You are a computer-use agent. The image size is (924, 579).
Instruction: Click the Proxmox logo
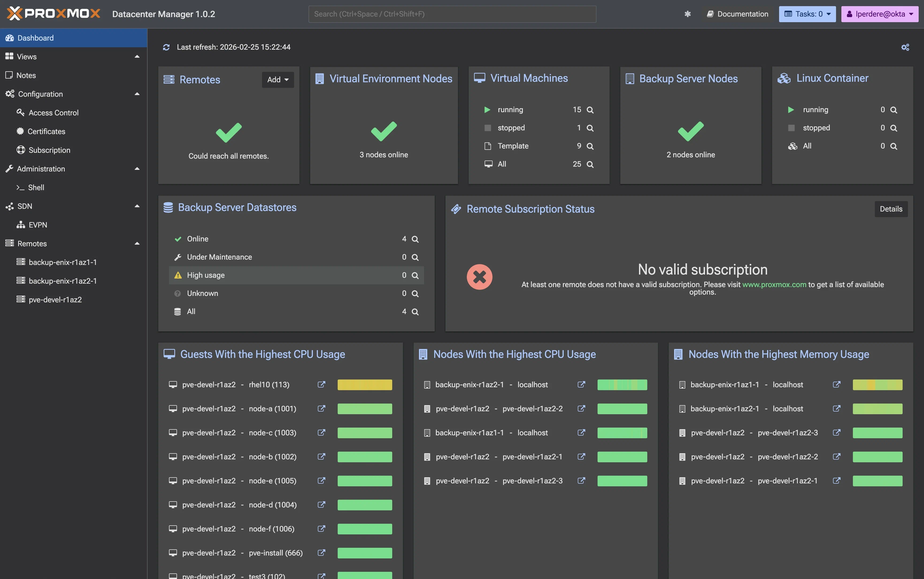point(53,13)
